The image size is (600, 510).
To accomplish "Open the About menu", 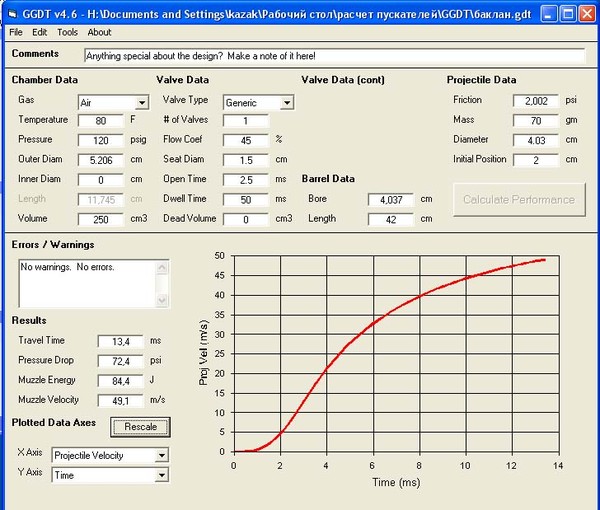I will (99, 32).
